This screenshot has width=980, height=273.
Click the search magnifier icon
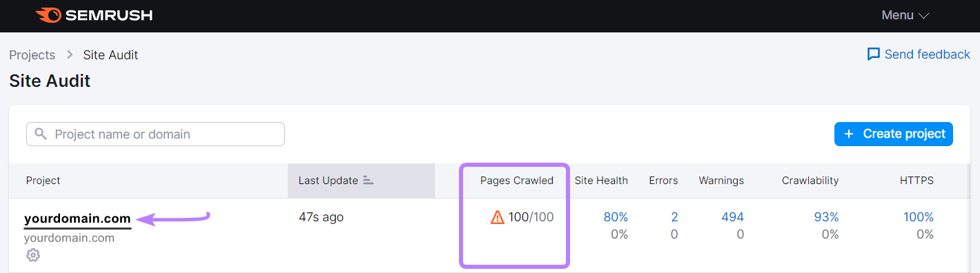41,134
